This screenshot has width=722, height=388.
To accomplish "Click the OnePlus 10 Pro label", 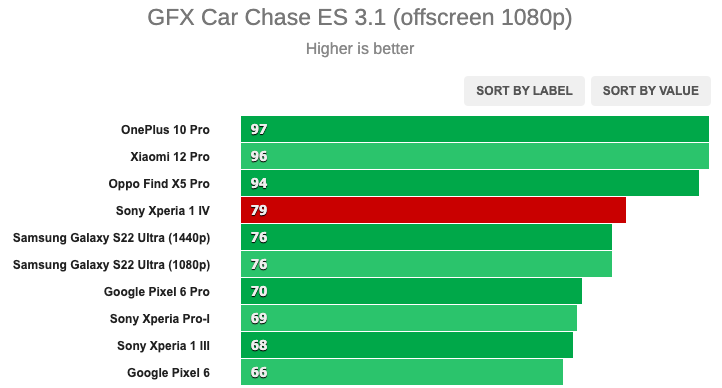I will pos(165,130).
